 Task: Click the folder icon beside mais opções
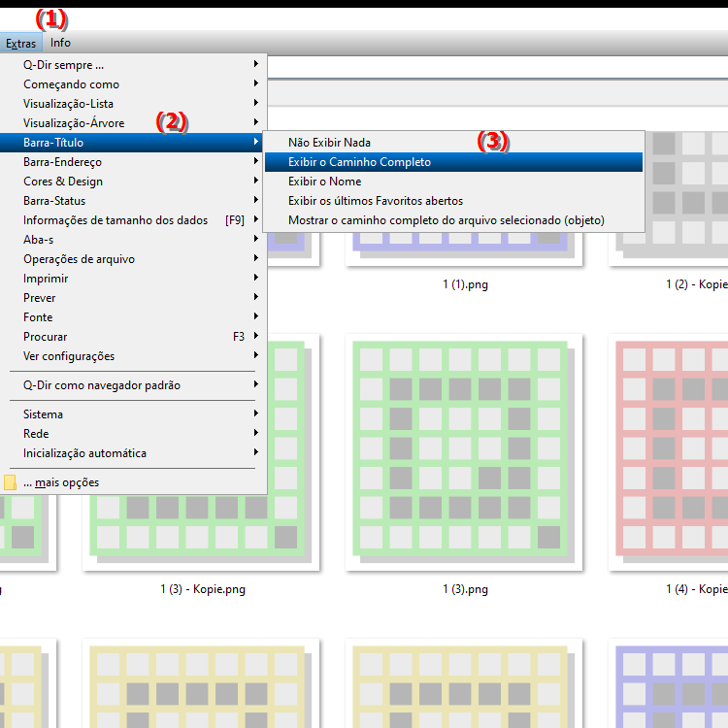(x=11, y=482)
